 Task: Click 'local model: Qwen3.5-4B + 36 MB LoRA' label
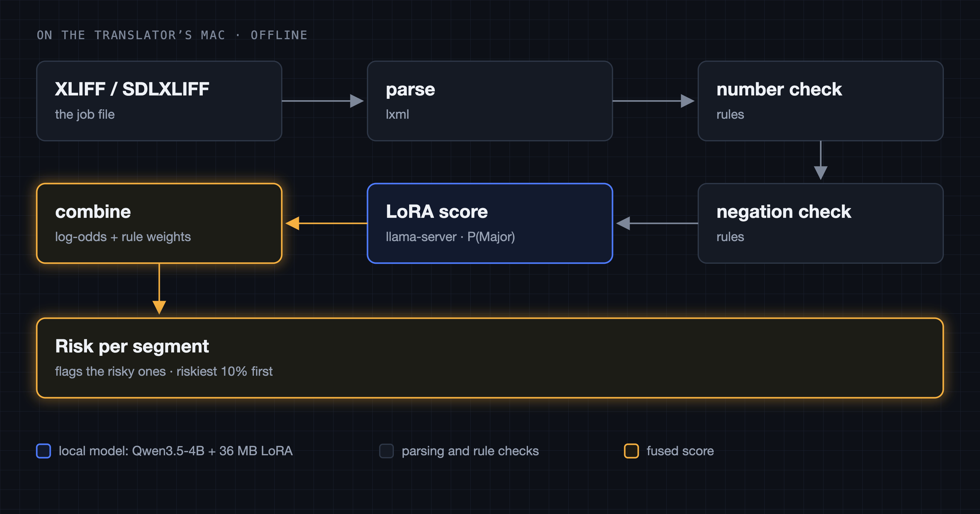[176, 451]
